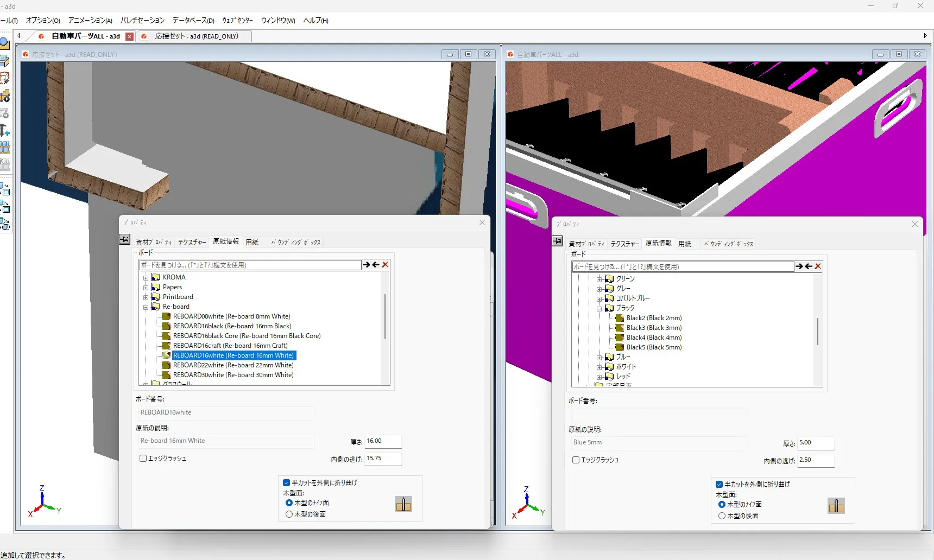The width and height of the screenshot is (934, 560).
Task: Find previous board using the left-arrow search icon
Action: (x=375, y=265)
